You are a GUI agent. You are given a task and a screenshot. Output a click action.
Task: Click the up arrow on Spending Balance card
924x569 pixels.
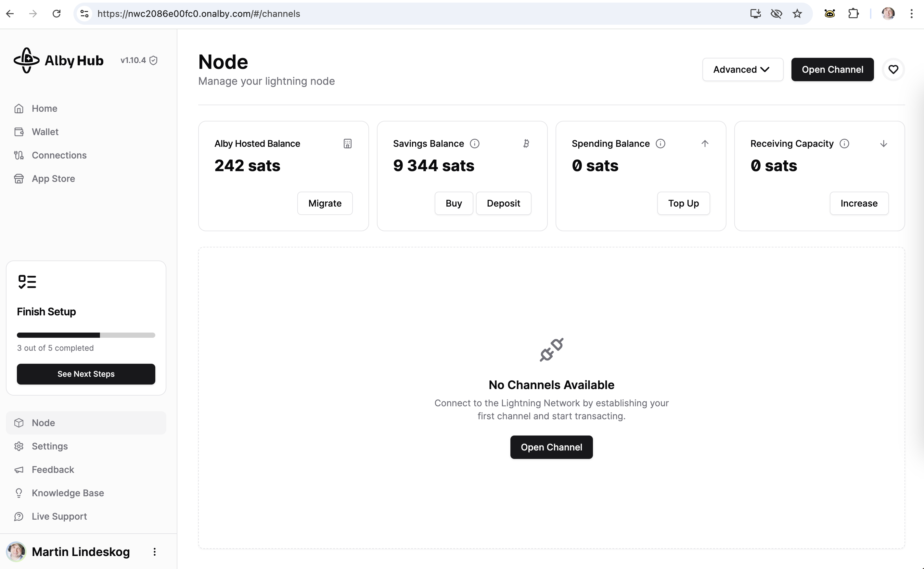[705, 143]
